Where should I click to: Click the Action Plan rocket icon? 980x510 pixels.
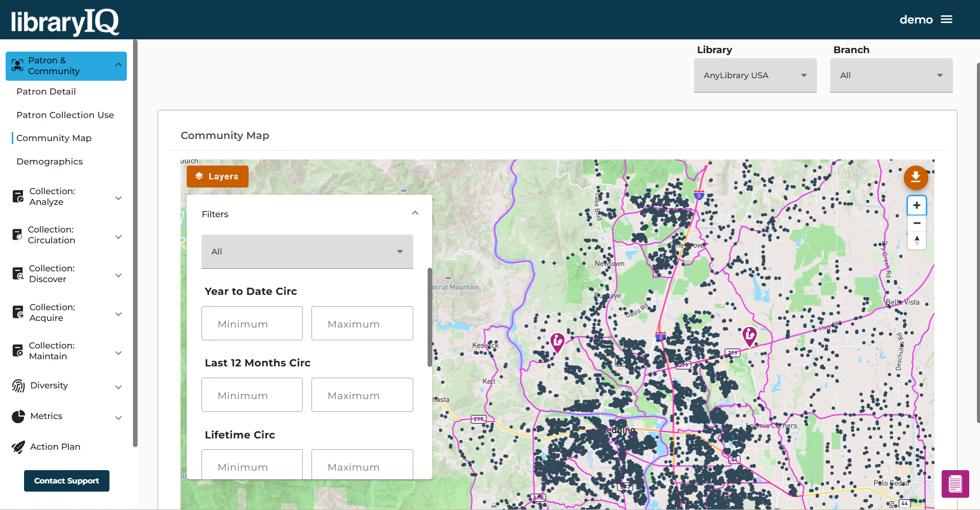pyautogui.click(x=18, y=447)
